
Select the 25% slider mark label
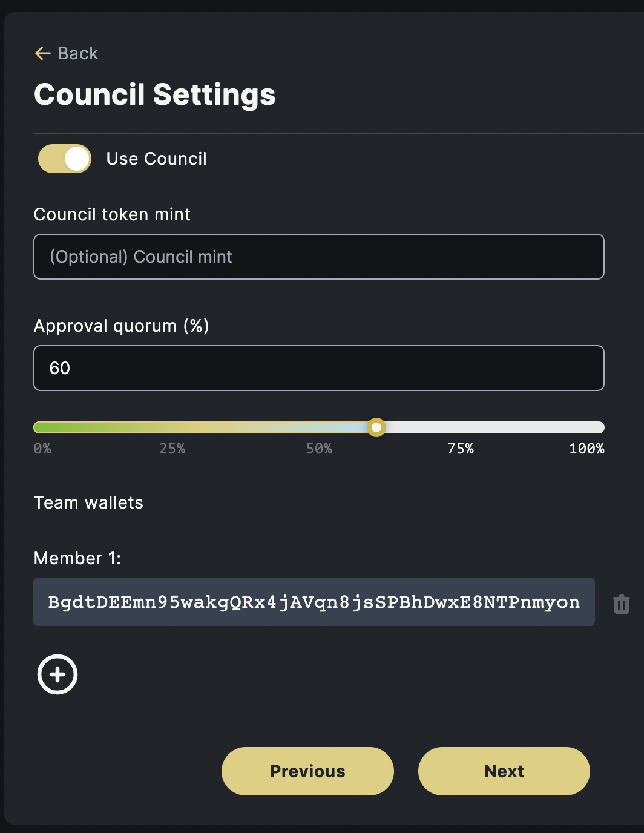172,449
